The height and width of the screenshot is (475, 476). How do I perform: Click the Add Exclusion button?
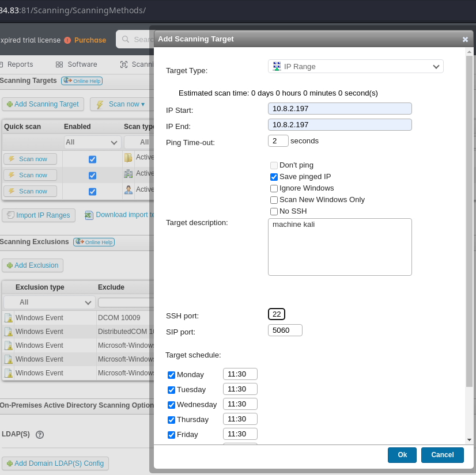pyautogui.click(x=32, y=265)
